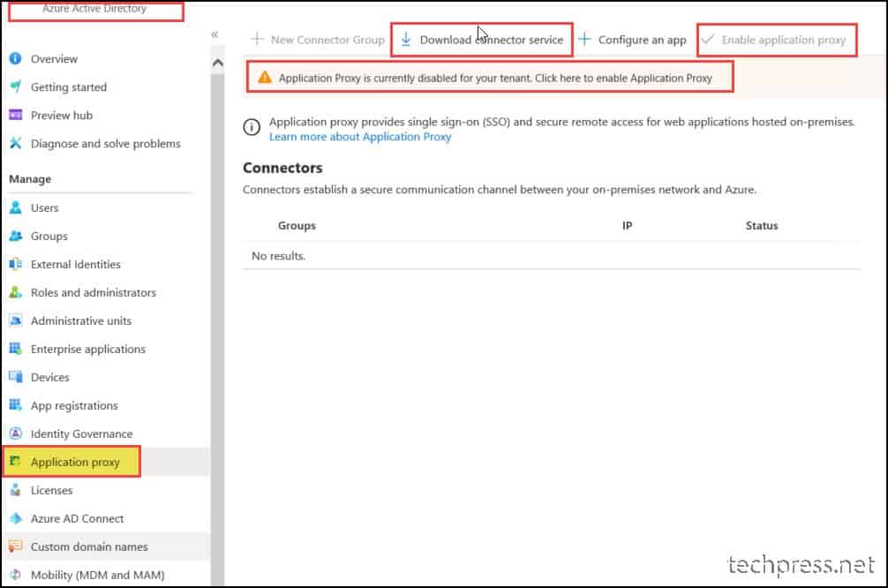Select Administrative units
888x588 pixels.
click(81, 321)
